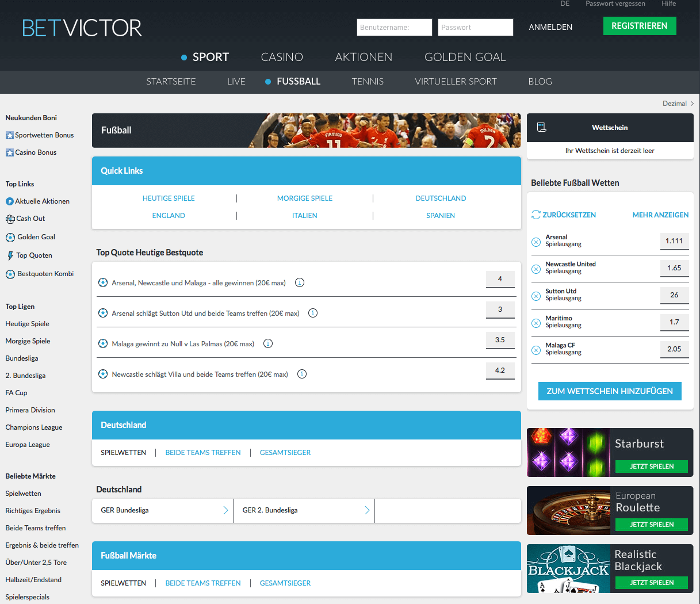This screenshot has height=604, width=700.
Task: Click the Casino Bonus star icon
Action: point(10,152)
